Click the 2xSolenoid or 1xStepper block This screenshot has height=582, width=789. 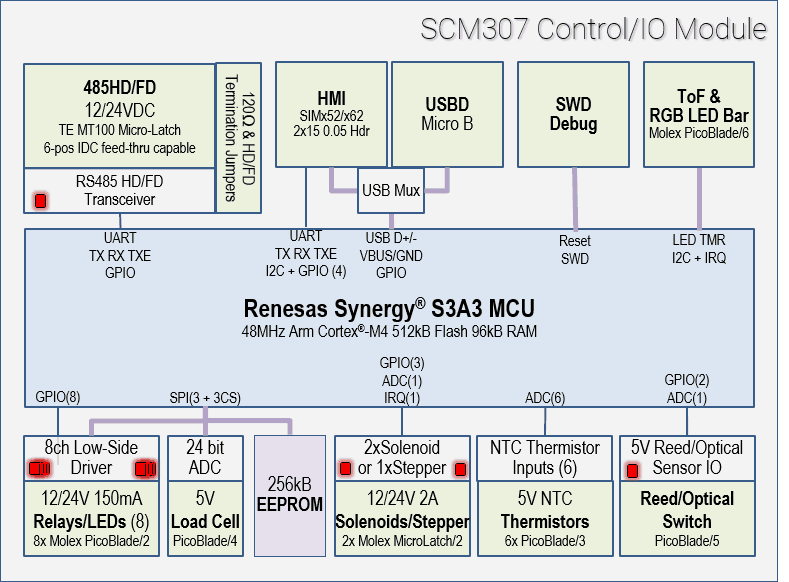[x=402, y=458]
